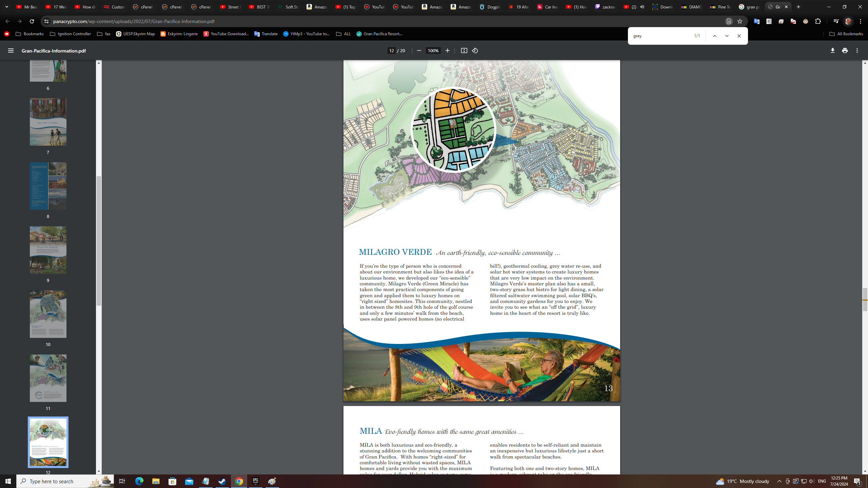Switch to the zackrav Twitch tab

(x=606, y=7)
